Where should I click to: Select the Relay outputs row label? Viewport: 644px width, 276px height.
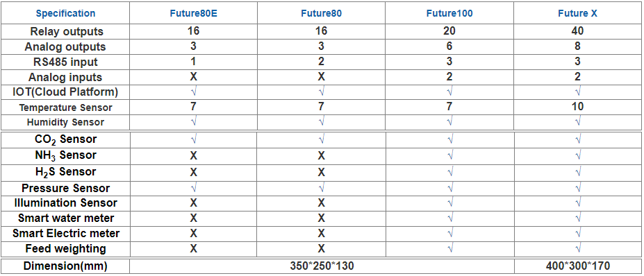click(x=67, y=32)
